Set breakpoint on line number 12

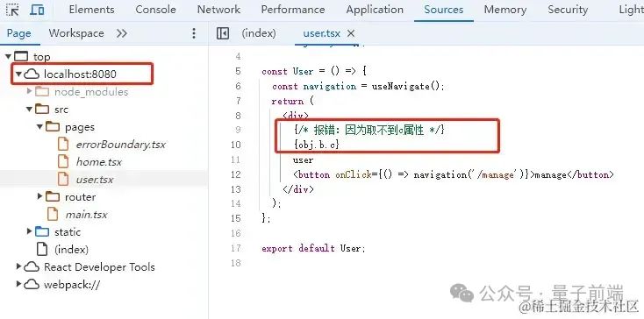[x=236, y=174]
